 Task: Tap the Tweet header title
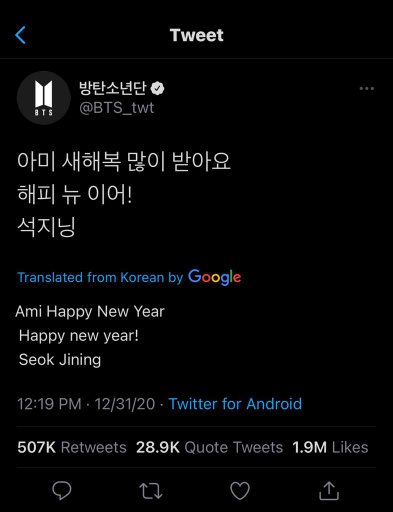pos(197,35)
